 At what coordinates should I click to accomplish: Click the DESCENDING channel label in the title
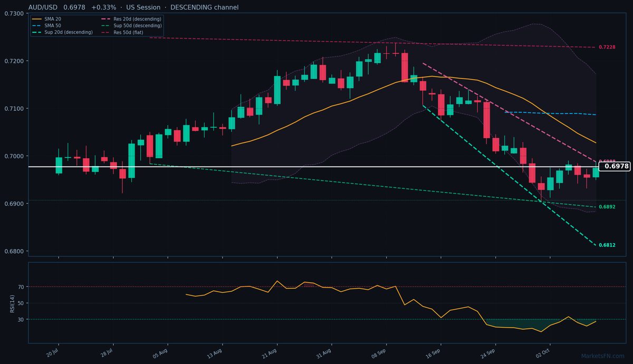(x=204, y=7)
